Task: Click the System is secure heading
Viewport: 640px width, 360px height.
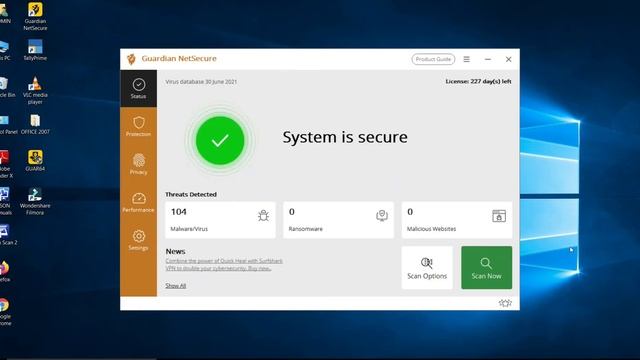Action: click(345, 137)
